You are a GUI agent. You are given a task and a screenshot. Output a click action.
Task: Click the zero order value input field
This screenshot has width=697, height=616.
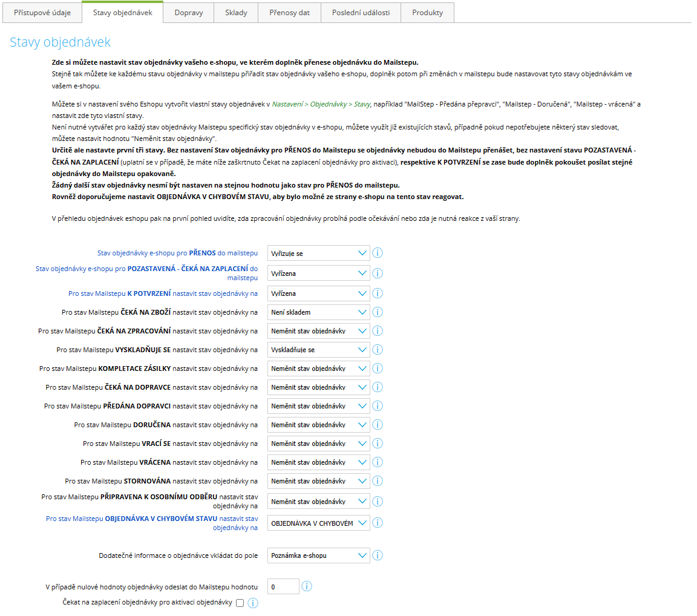pos(283,586)
